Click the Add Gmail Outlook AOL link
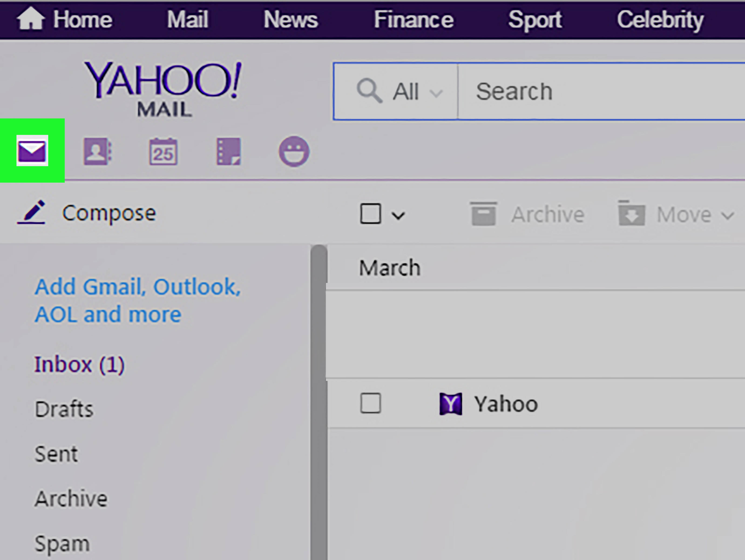 coord(138,299)
